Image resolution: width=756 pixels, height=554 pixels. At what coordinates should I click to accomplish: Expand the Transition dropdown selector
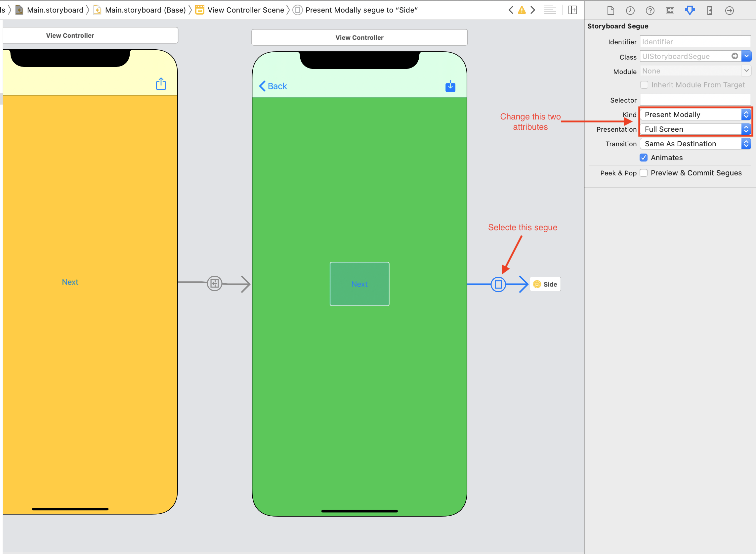pyautogui.click(x=745, y=143)
